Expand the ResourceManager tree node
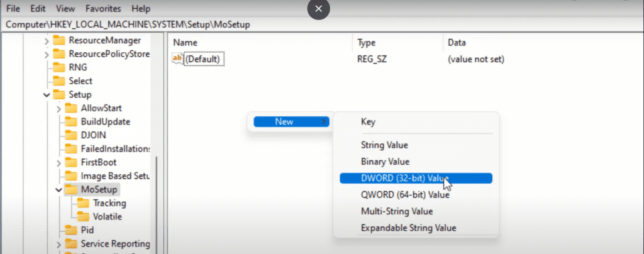The height and width of the screenshot is (254, 644). coord(47,40)
